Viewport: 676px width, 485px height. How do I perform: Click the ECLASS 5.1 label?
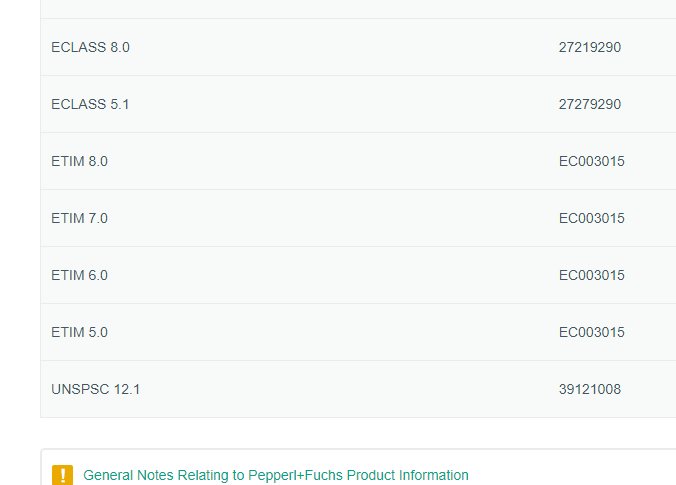[90, 104]
